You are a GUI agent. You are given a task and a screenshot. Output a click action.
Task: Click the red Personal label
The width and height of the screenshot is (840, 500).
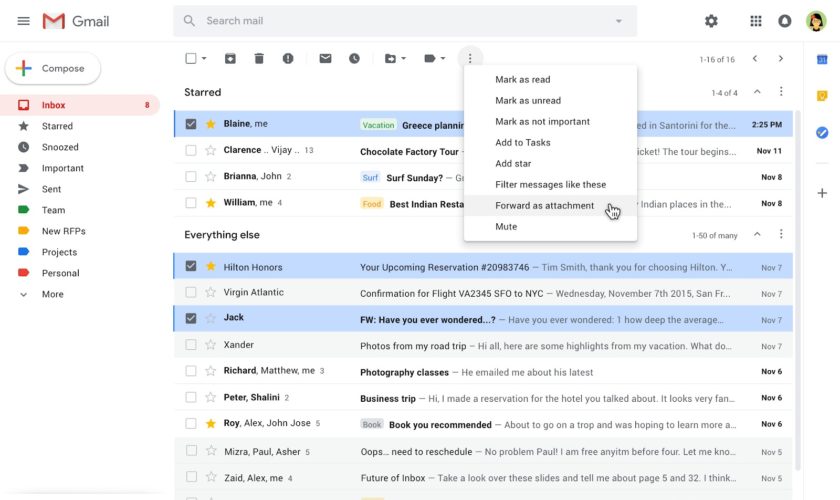(60, 273)
